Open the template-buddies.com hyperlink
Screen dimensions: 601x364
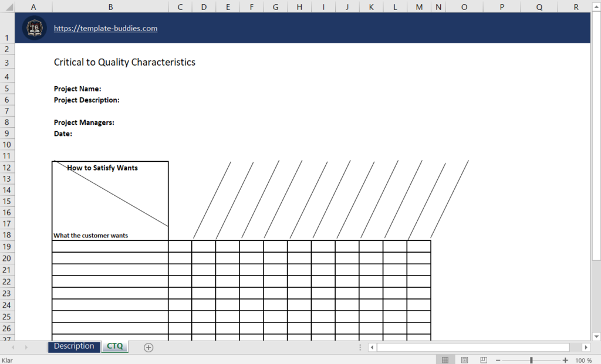(106, 28)
